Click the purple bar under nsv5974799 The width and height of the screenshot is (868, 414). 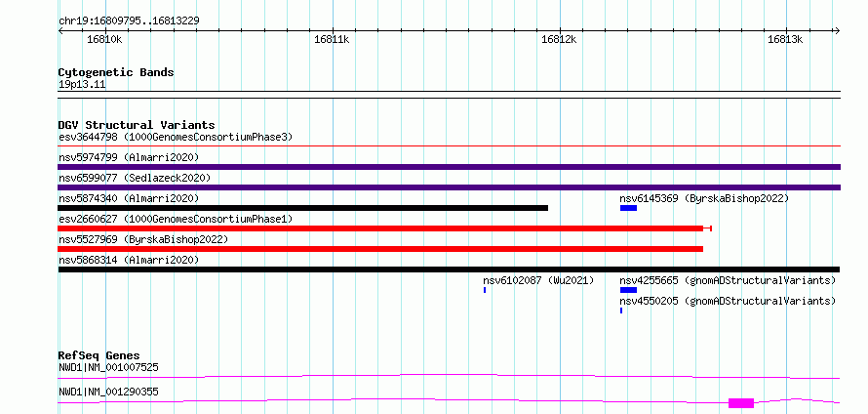[x=449, y=167]
